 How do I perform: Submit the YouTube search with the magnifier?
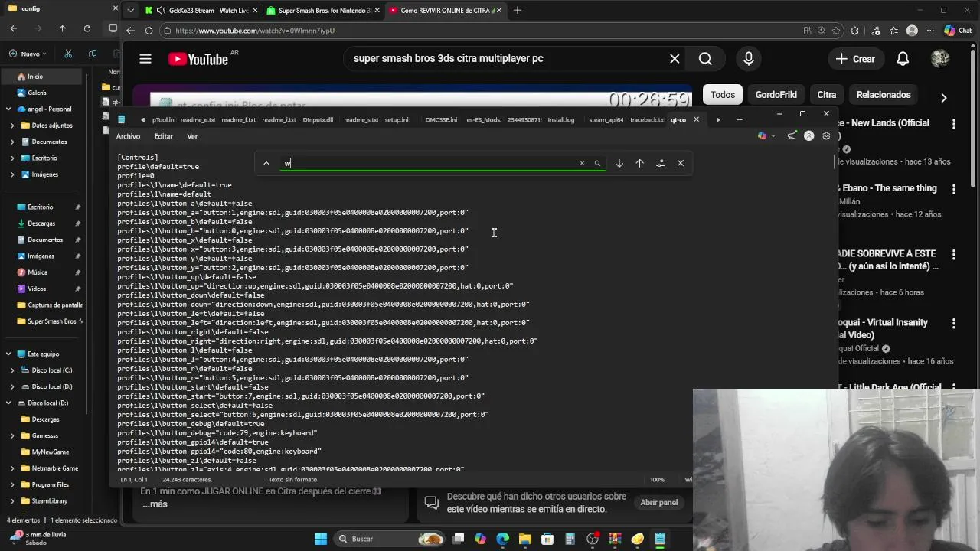coord(705,59)
